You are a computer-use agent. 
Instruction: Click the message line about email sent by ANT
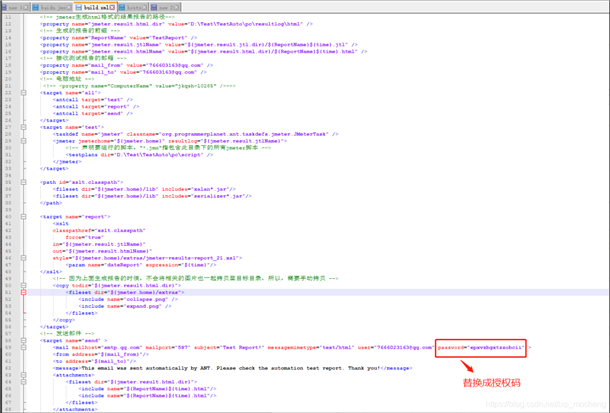[x=232, y=368]
